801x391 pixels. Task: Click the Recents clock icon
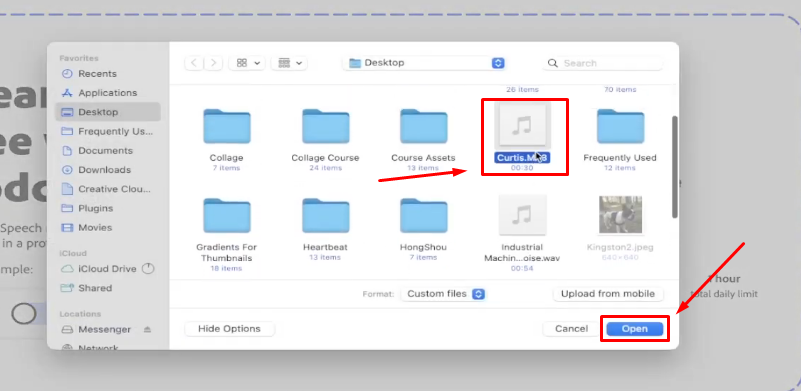point(67,74)
